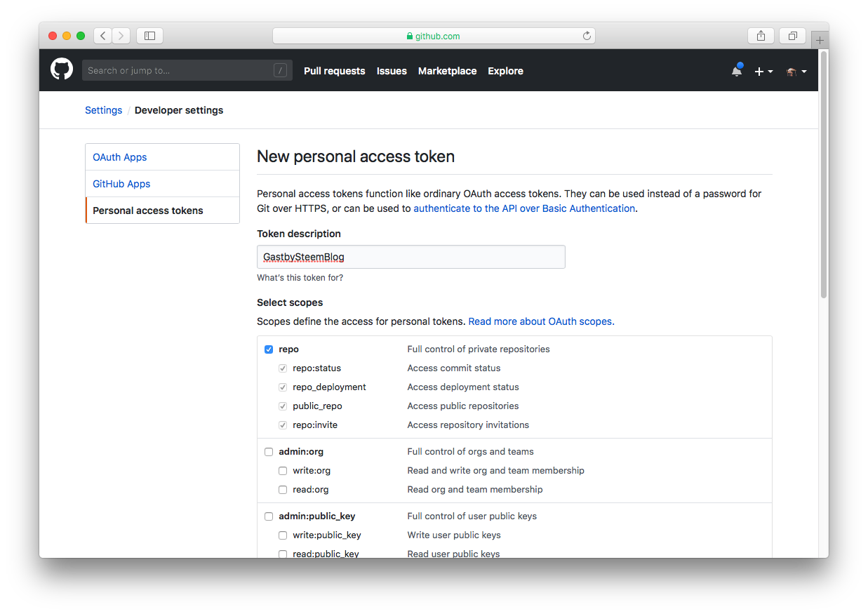This screenshot has width=868, height=614.
Task: Select OAuth Apps in the sidebar
Action: (x=120, y=157)
